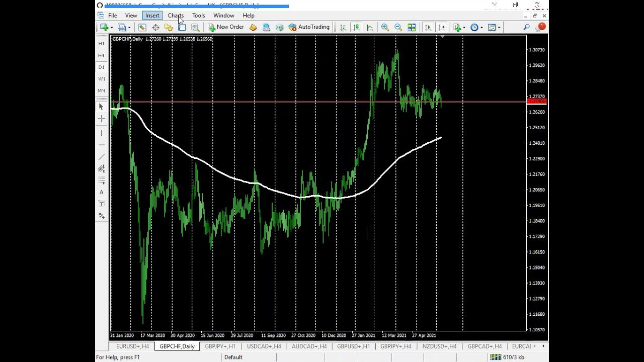Image resolution: width=644 pixels, height=362 pixels.
Task: Select the D1 timeframe
Action: [x=101, y=67]
